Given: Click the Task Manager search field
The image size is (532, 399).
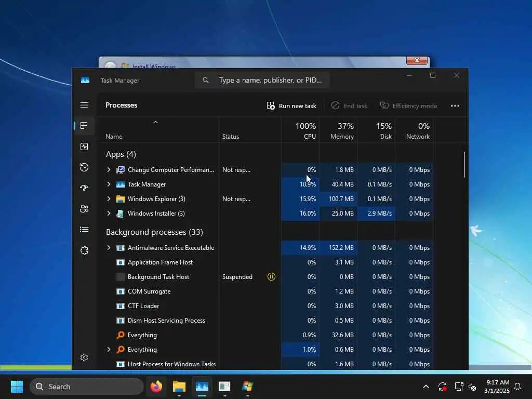Looking at the screenshot, I should click(262, 80).
